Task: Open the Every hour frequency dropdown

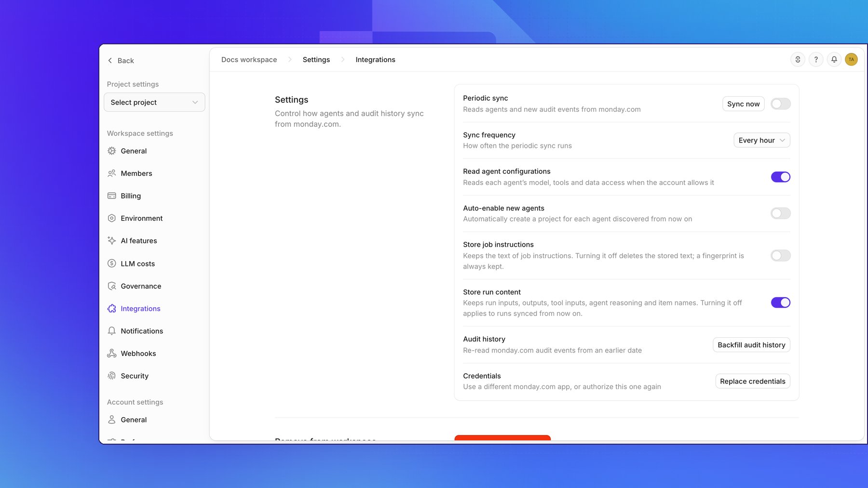Action: [x=761, y=140]
